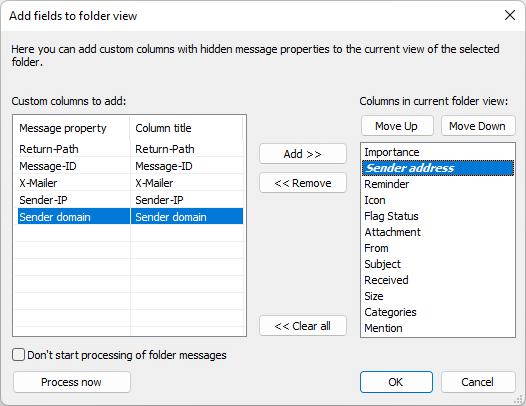Select the Attachment column entry
Screen dimensions: 526x406
pos(438,232)
